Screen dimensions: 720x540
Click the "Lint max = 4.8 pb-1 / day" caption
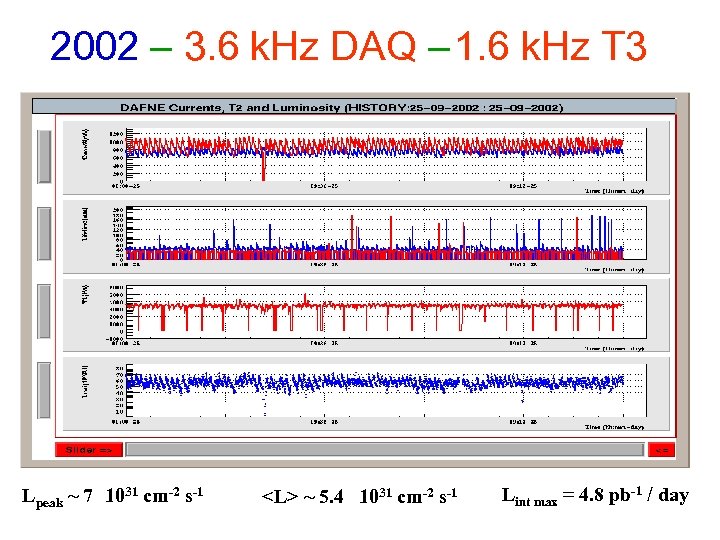(595, 496)
